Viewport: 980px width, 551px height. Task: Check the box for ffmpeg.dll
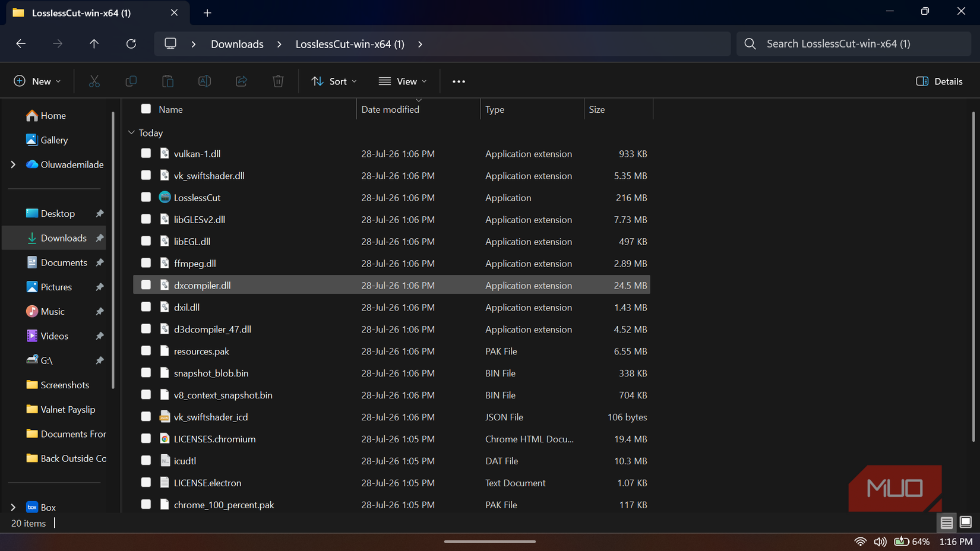click(x=146, y=263)
